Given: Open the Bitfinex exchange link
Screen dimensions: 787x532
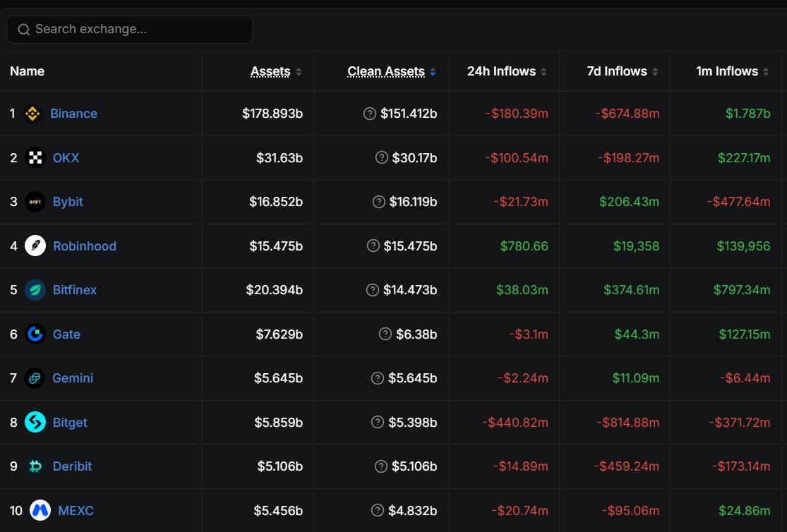Looking at the screenshot, I should point(75,290).
